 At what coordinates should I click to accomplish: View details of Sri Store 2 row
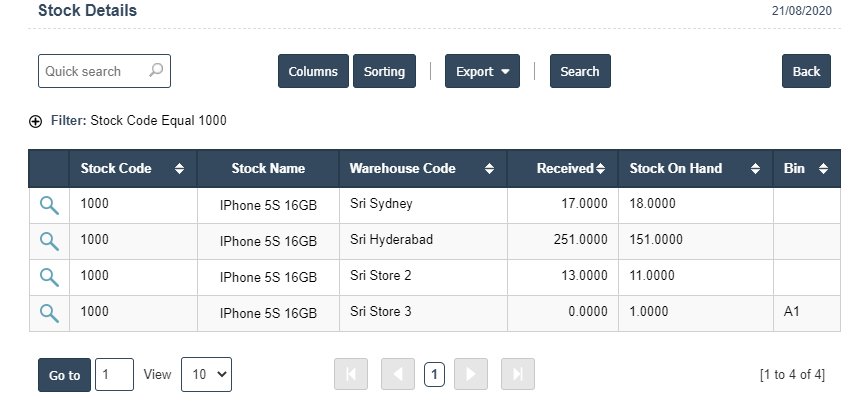pyautogui.click(x=48, y=277)
